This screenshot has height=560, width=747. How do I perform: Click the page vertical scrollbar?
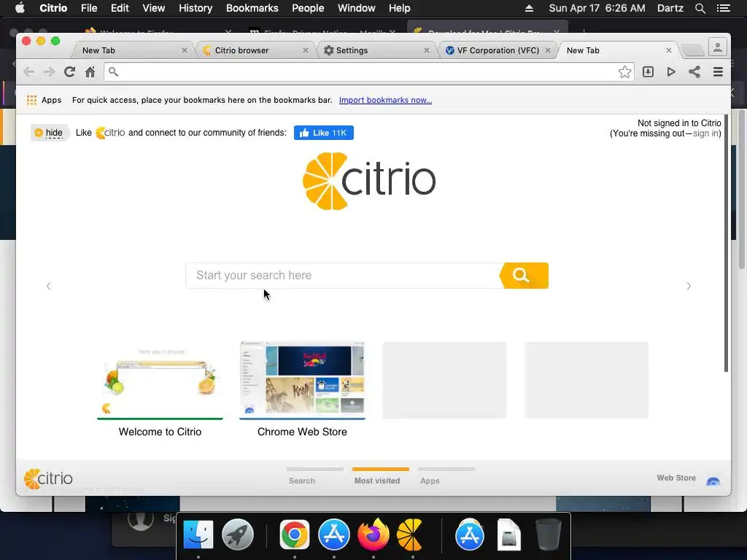(x=726, y=243)
